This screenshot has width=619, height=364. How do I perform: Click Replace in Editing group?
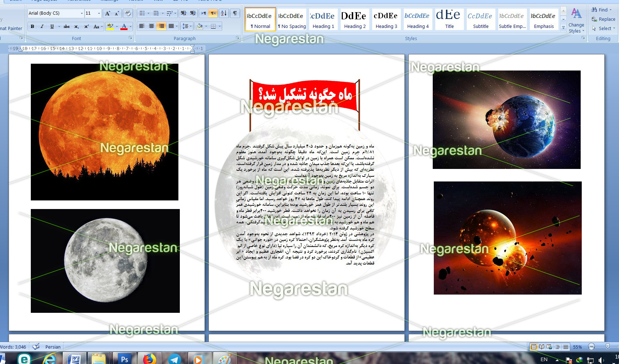click(604, 19)
